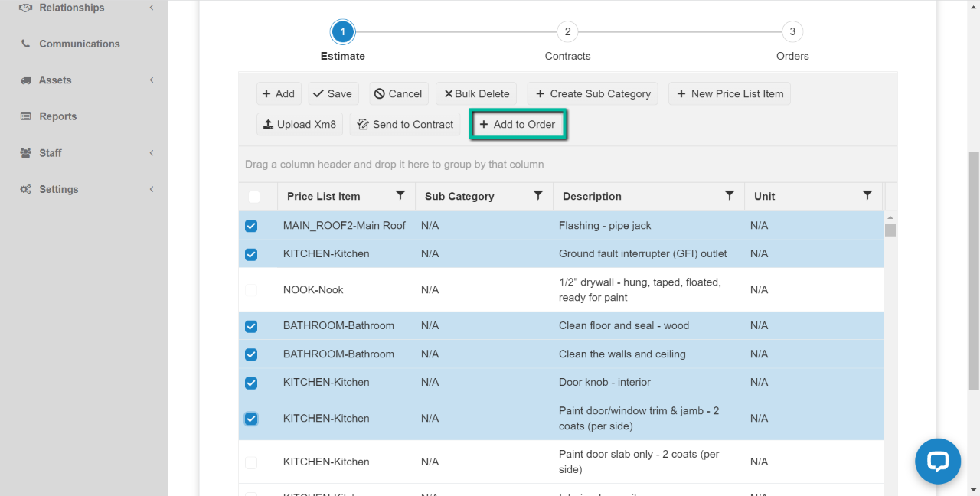The height and width of the screenshot is (496, 980).
Task: Click the Reports sidebar icon
Action: coord(25,116)
